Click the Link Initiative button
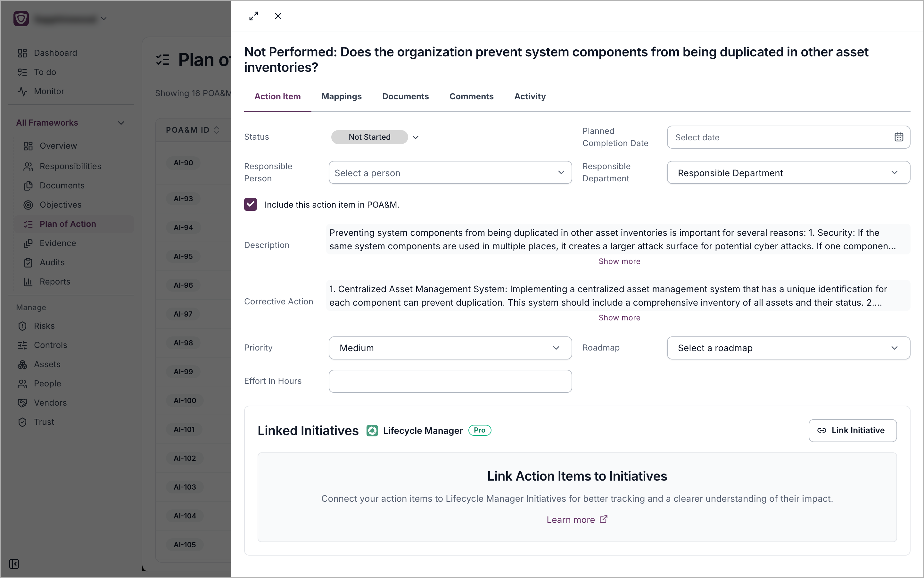This screenshot has height=578, width=924. [852, 430]
